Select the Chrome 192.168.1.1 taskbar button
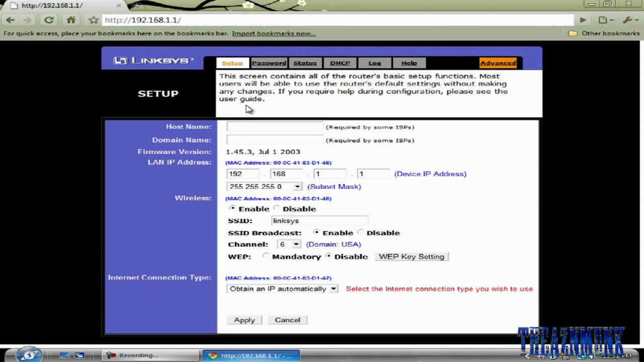Screen dimensions: 644x362 click(x=251, y=355)
